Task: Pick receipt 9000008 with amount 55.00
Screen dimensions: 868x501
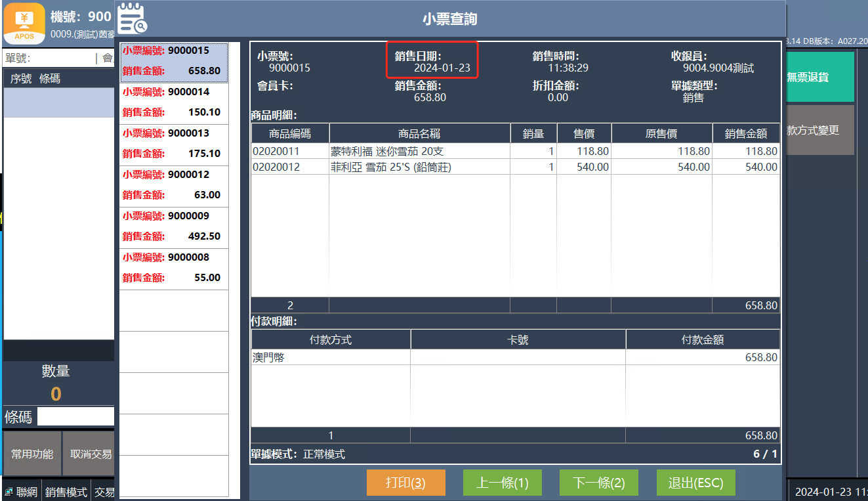Action: pos(174,269)
